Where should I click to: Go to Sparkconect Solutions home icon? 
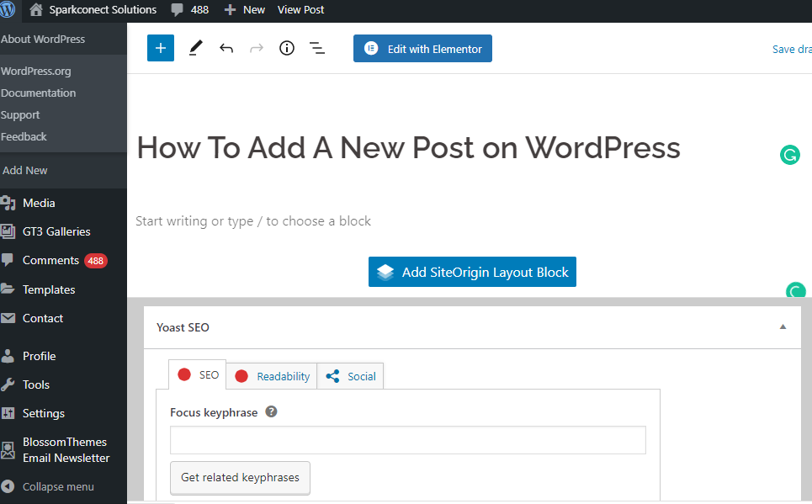pyautogui.click(x=35, y=9)
